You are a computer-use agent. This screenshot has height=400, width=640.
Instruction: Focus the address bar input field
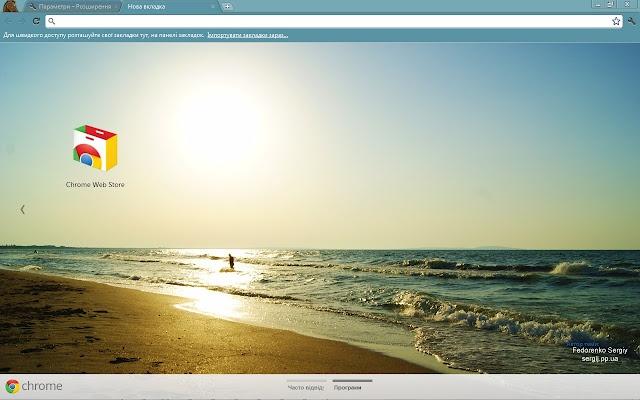pos(333,21)
